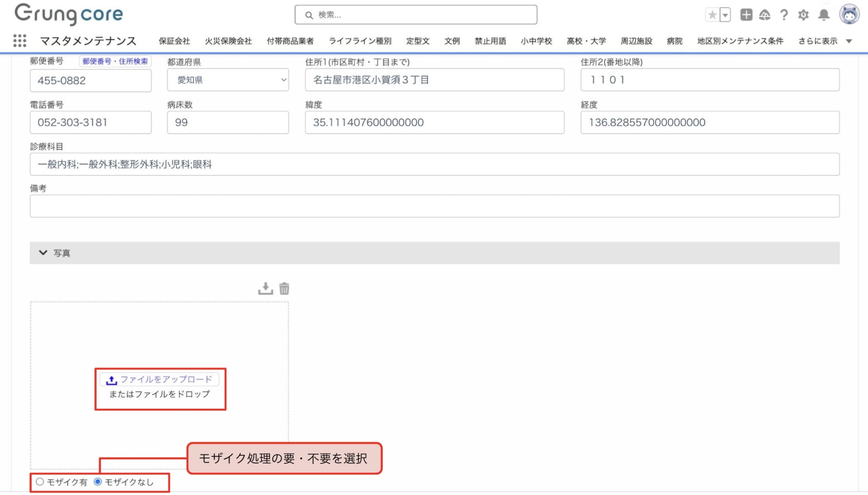Switch to the 病院 tab
This screenshot has width=868, height=495.
(x=674, y=41)
